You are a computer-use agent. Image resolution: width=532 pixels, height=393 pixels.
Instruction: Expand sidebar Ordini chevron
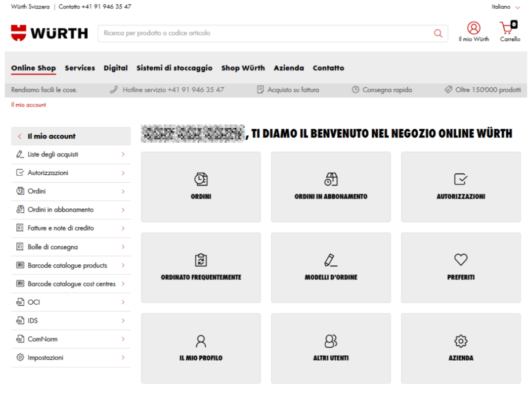(x=123, y=192)
